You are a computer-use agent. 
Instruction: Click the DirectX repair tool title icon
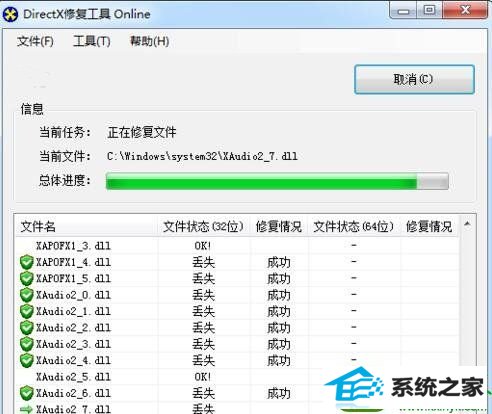(x=10, y=14)
